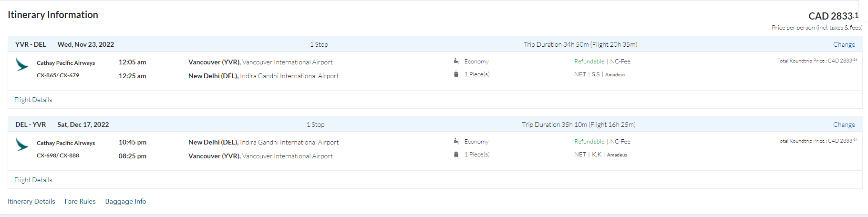Image resolution: width=868 pixels, height=217 pixels.
Task: Change the DEL-YVR return flight
Action: (x=844, y=124)
